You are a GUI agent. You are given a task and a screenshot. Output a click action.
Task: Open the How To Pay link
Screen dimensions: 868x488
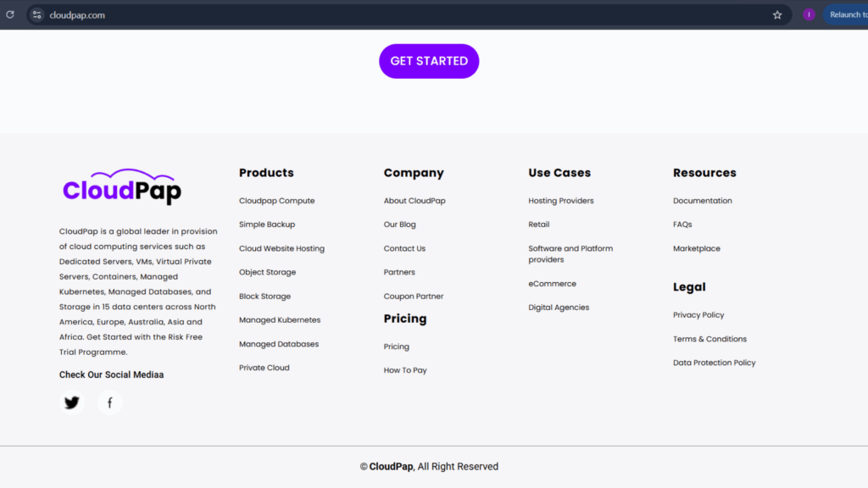pyautogui.click(x=405, y=370)
